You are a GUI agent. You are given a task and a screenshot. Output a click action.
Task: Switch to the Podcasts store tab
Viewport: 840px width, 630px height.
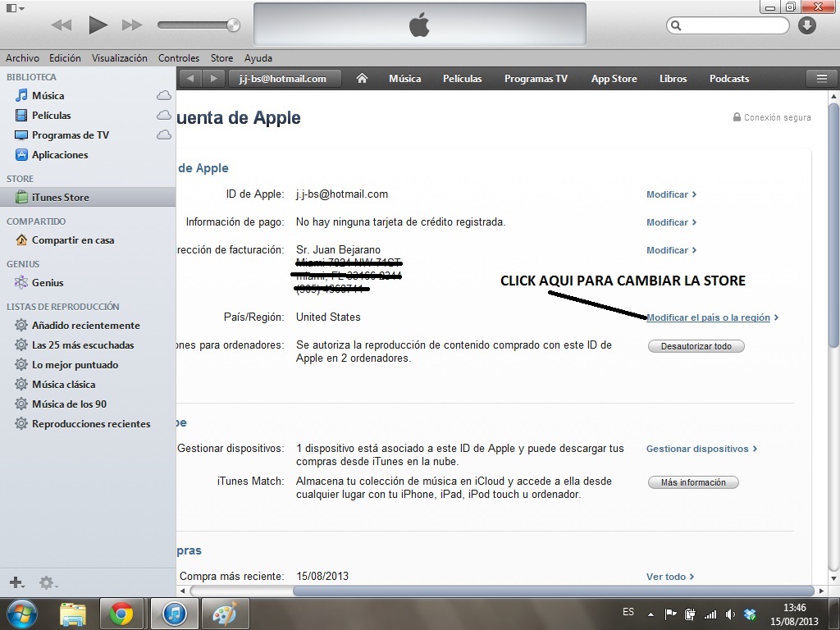[729, 79]
